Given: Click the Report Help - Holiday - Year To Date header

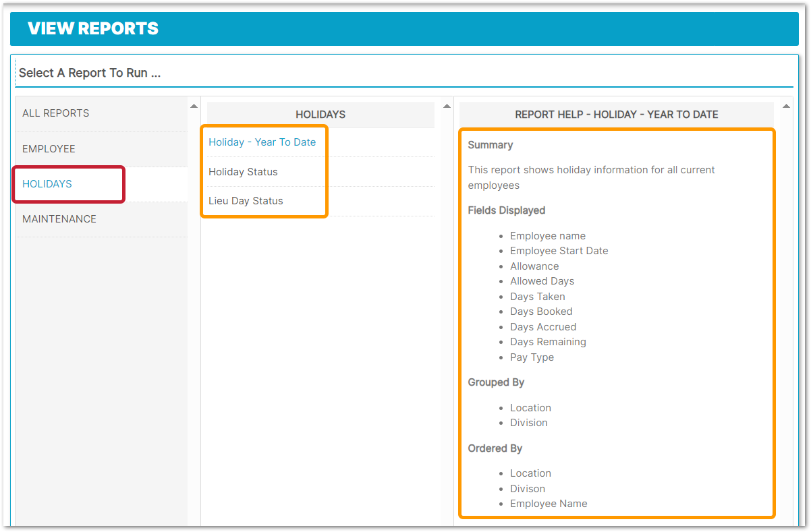Looking at the screenshot, I should tap(616, 115).
